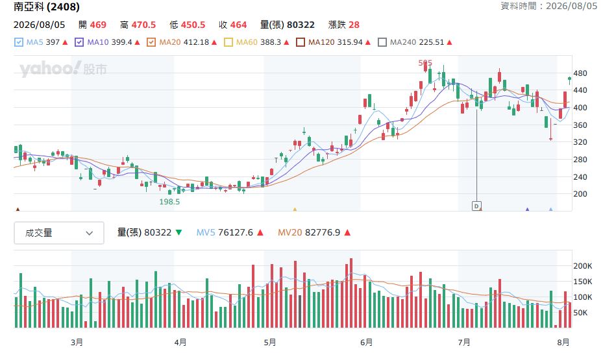Click the tallest red volume bar in late May
603x364 pixels.
351,293
